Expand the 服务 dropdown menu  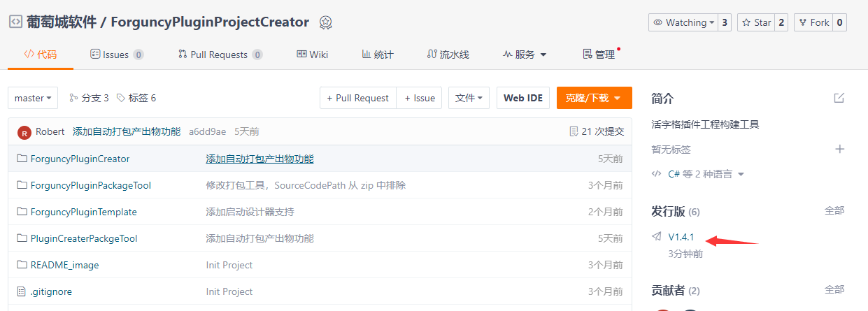point(525,55)
